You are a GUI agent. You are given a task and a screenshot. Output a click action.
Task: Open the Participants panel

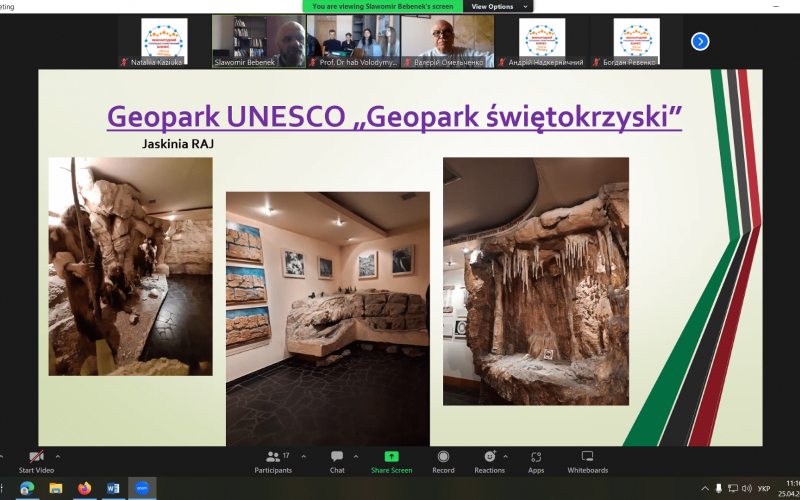click(273, 462)
